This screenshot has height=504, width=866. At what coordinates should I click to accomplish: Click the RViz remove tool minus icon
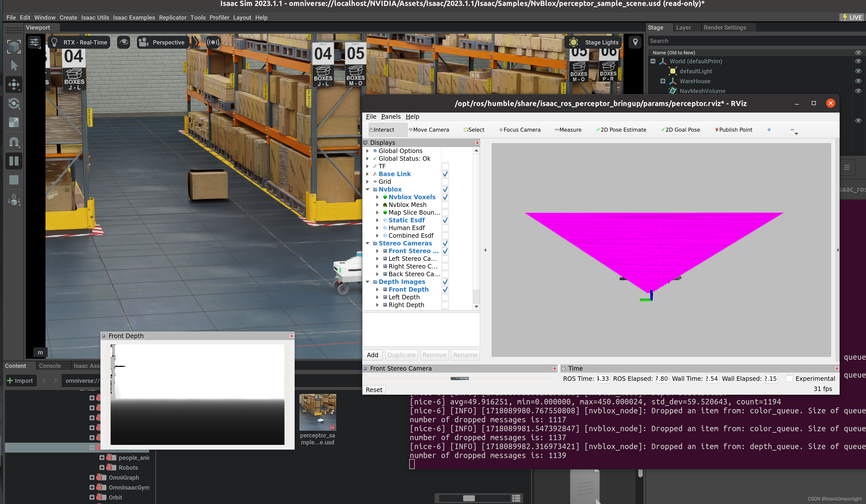792,130
